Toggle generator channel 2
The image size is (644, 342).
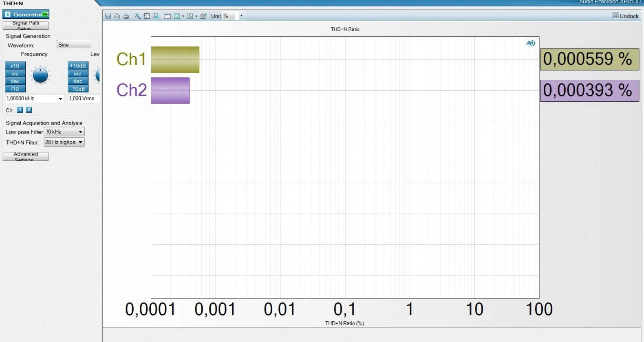coord(29,110)
